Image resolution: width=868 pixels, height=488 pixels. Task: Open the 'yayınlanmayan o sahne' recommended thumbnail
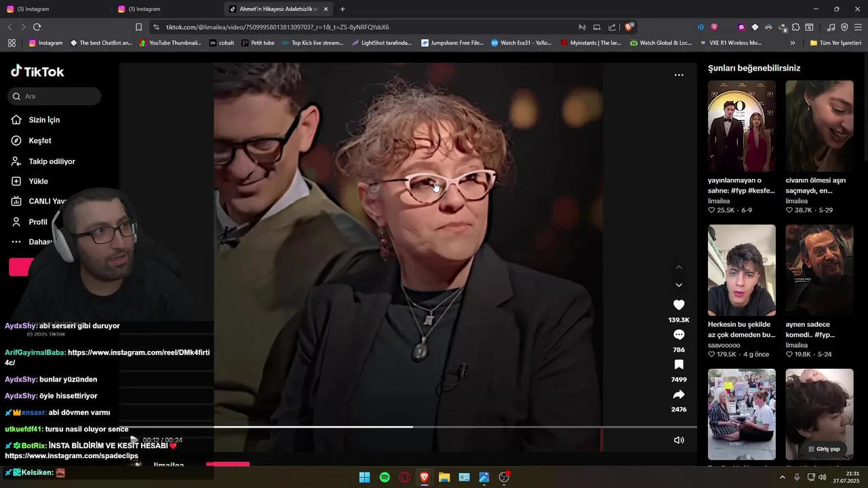[742, 126]
